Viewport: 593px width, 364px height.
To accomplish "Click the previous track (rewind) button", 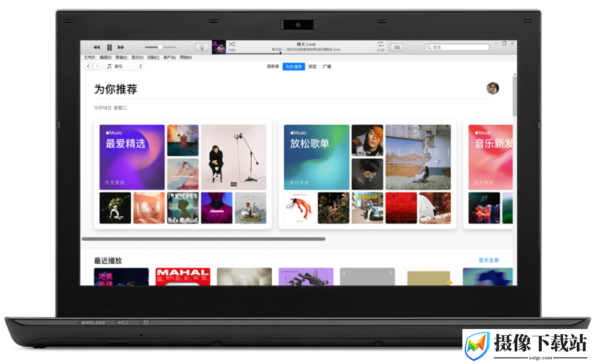I will point(97,47).
